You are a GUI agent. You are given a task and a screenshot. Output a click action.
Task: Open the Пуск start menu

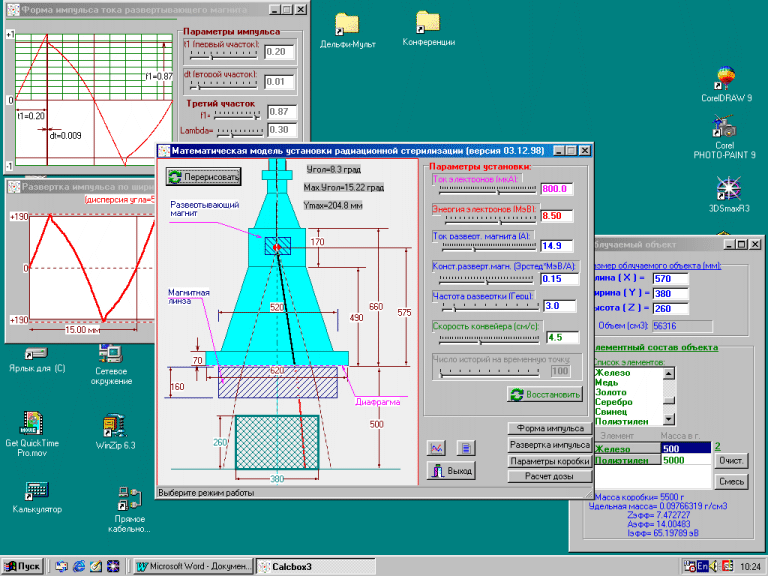coord(22,566)
